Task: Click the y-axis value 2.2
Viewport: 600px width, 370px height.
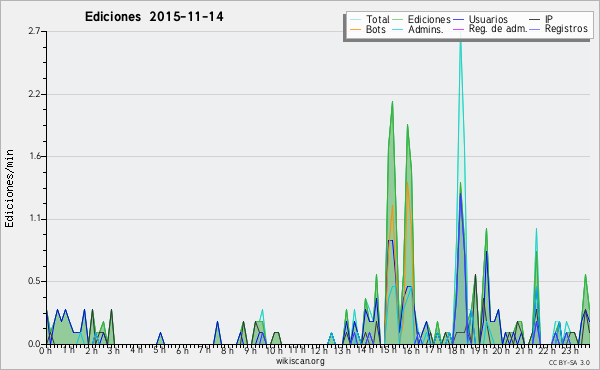Action: pyautogui.click(x=34, y=94)
